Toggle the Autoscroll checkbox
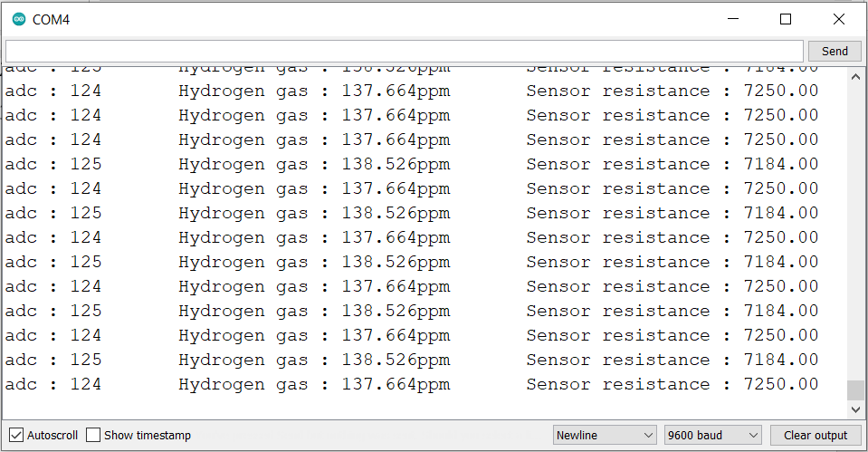 pyautogui.click(x=16, y=435)
